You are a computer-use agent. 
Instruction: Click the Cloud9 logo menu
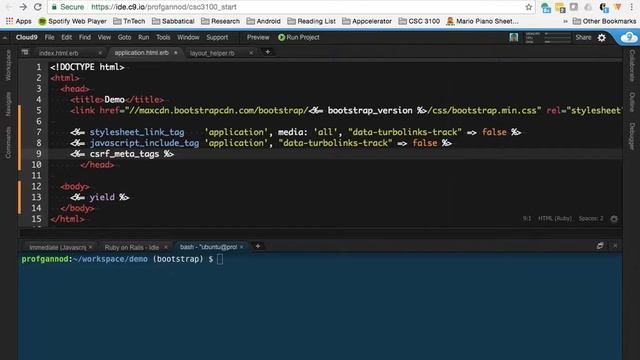pyautogui.click(x=27, y=37)
